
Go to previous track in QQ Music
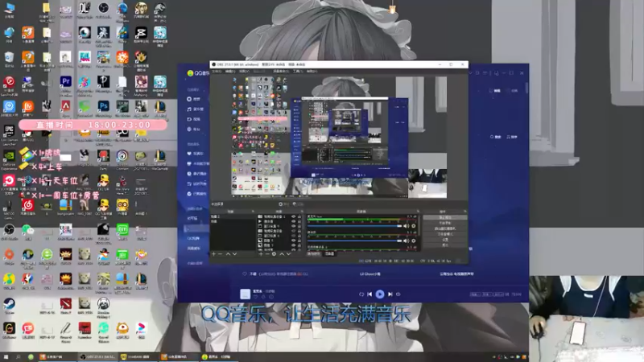[x=369, y=294]
